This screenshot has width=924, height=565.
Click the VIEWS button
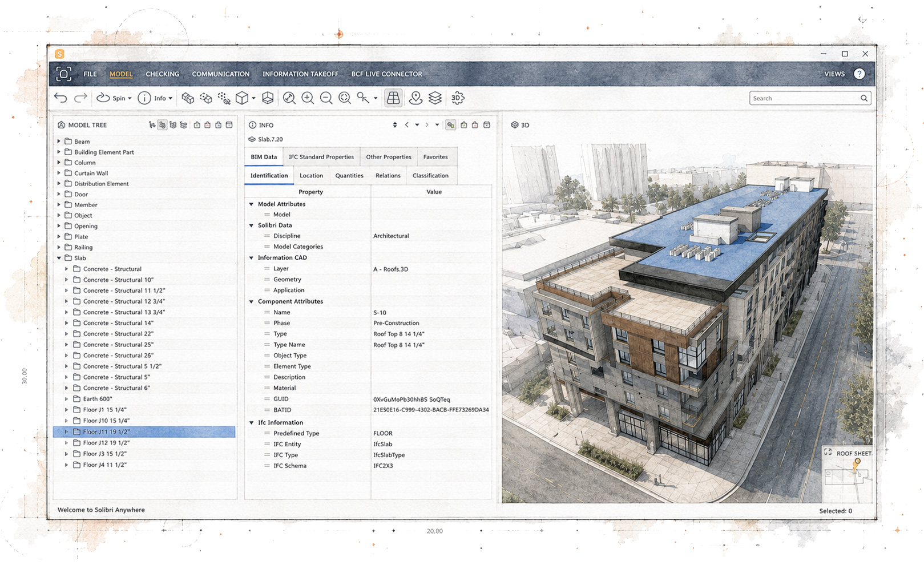[834, 74]
